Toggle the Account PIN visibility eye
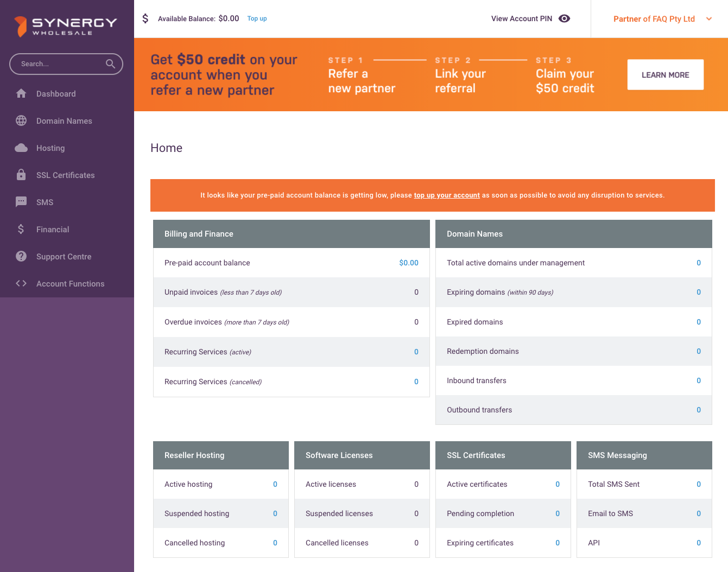 565,18
